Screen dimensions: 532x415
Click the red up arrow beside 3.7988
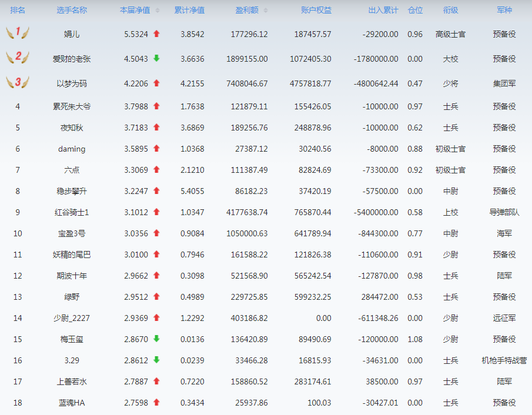[x=156, y=106]
